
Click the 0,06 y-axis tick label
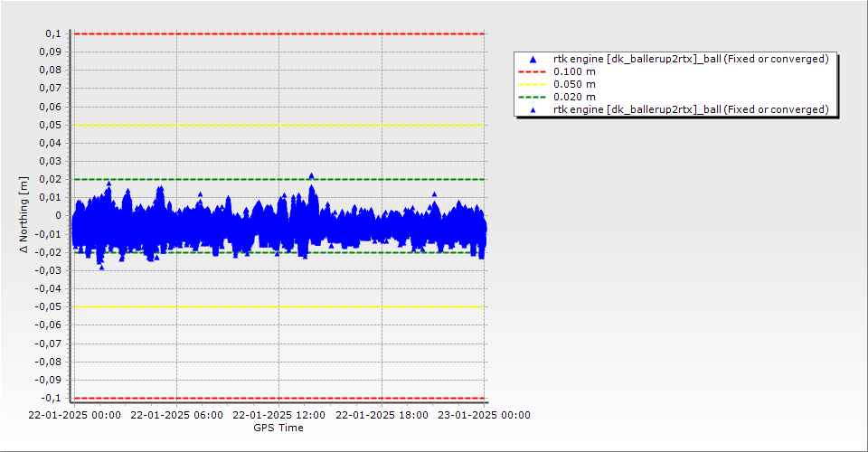click(51, 107)
